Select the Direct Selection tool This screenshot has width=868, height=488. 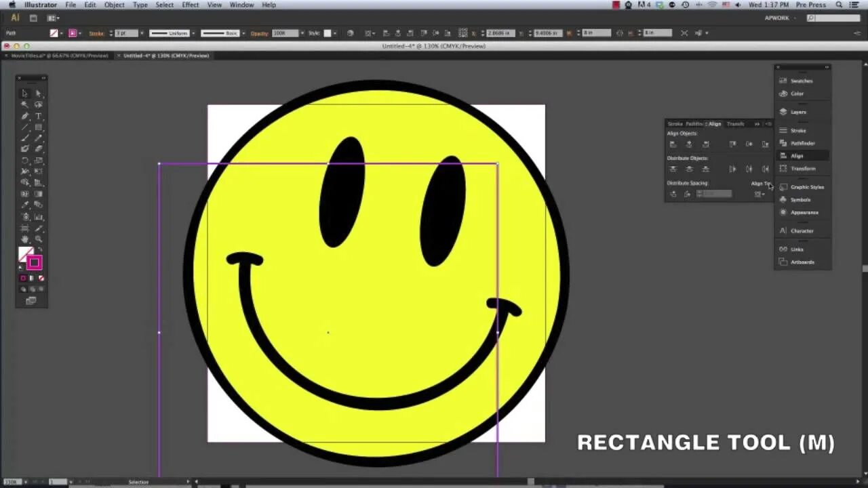[x=38, y=94]
